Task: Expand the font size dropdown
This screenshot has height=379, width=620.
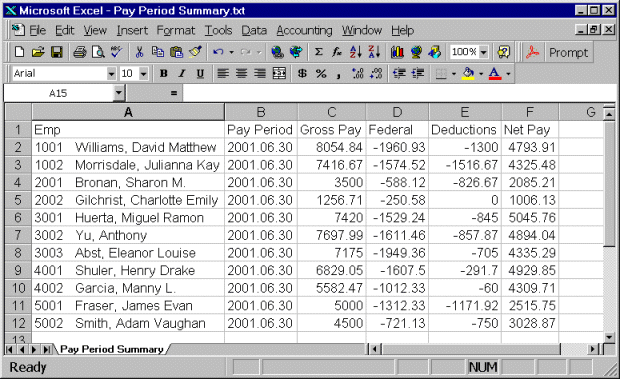Action: (144, 74)
